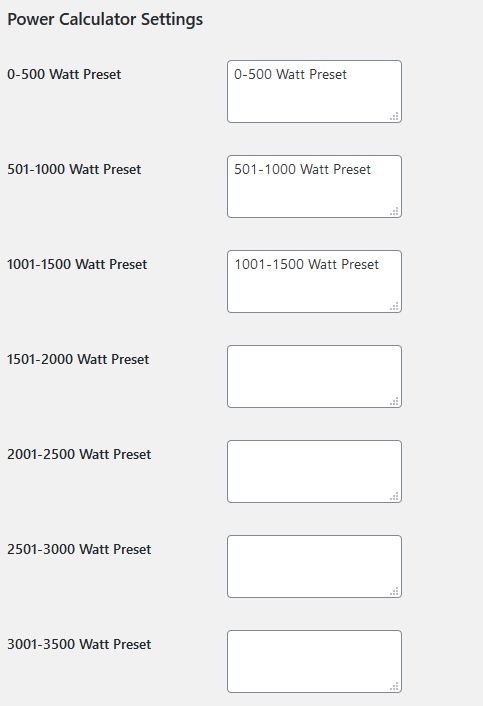
Task: Click the 2001-2500 Watt Preset resize handle
Action: pyautogui.click(x=394, y=496)
